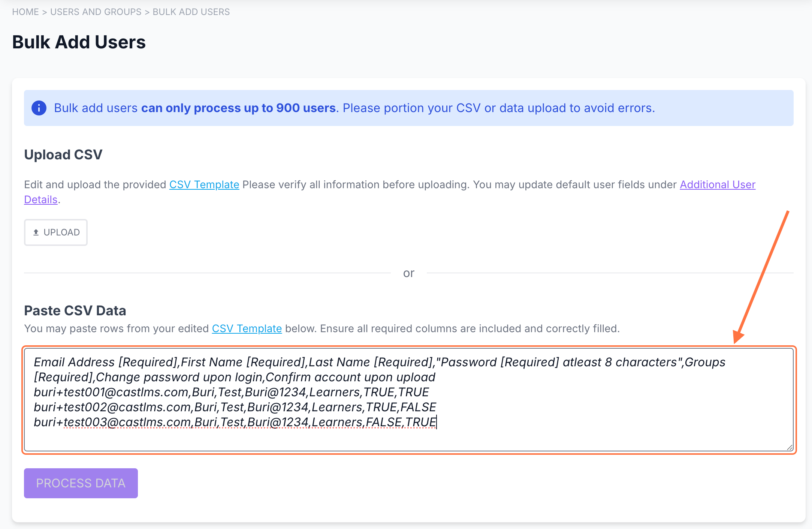Open USERS AND GROUPS breadcrumb
The width and height of the screenshot is (812, 529).
click(96, 12)
